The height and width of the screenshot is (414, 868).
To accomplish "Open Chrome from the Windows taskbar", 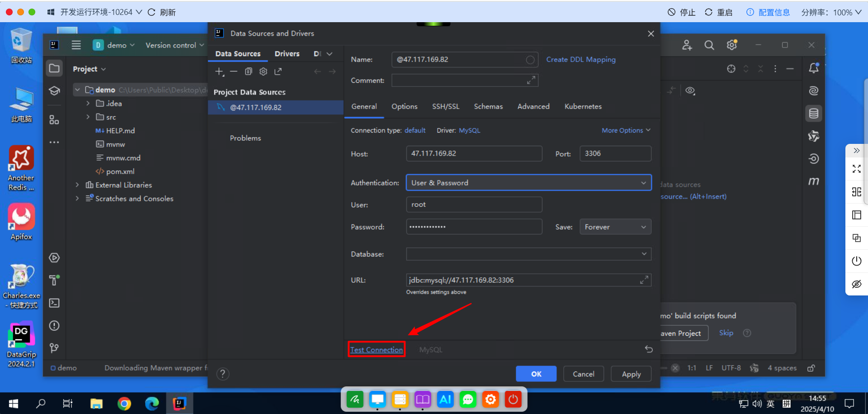I will coord(124,403).
